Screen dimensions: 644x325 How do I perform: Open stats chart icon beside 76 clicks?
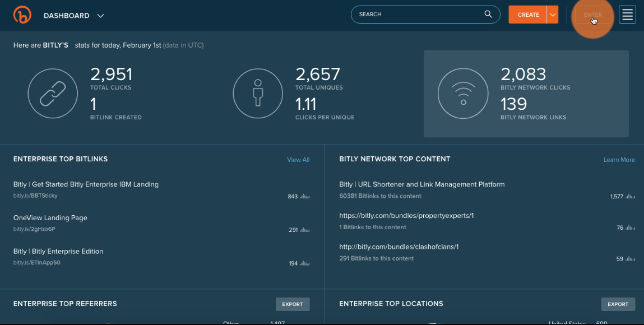[x=630, y=227]
